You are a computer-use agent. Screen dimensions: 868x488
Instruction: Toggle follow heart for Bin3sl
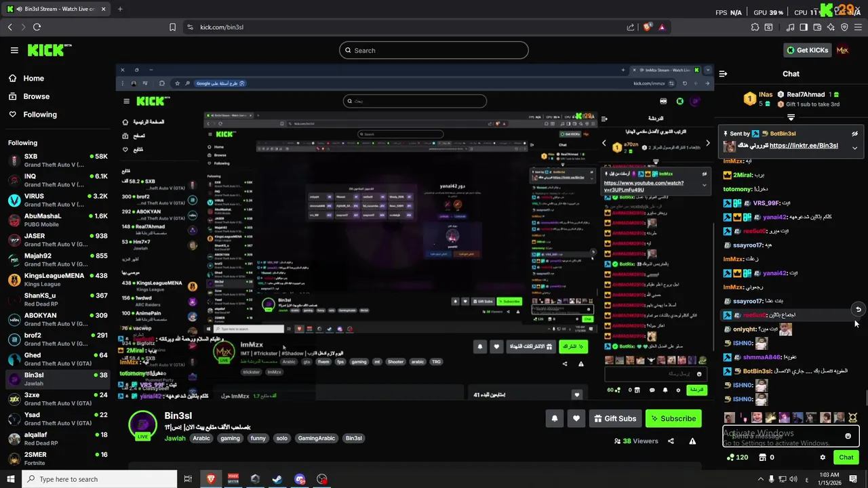(576, 419)
